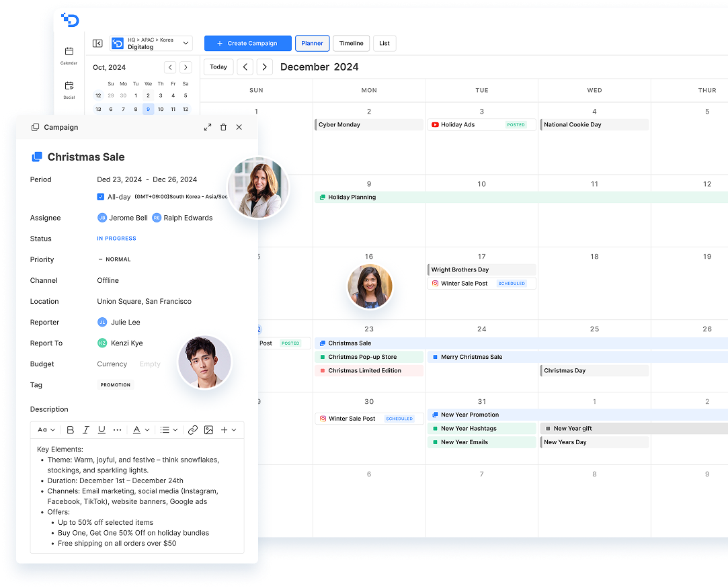
Task: Apply bold formatting in the description editor
Action: [x=71, y=430]
